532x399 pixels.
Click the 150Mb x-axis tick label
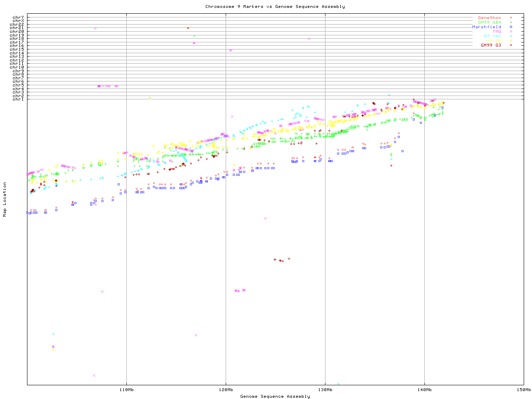pyautogui.click(x=523, y=390)
